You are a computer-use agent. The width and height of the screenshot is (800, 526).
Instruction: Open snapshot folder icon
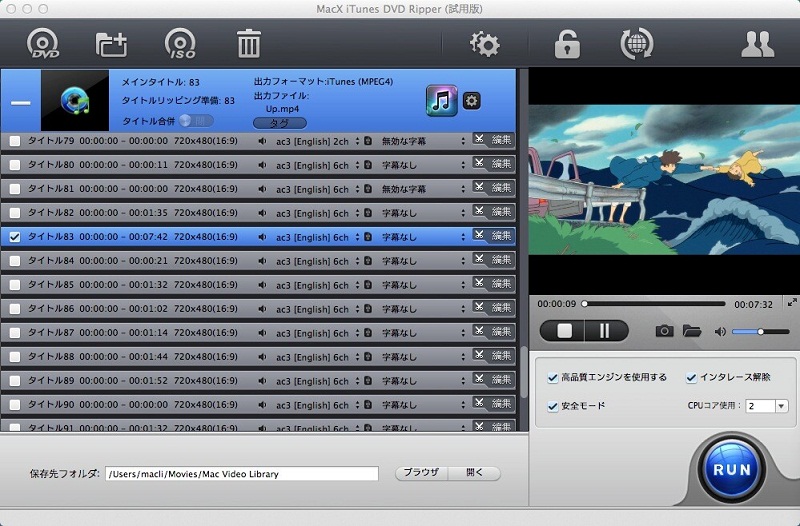click(x=692, y=331)
